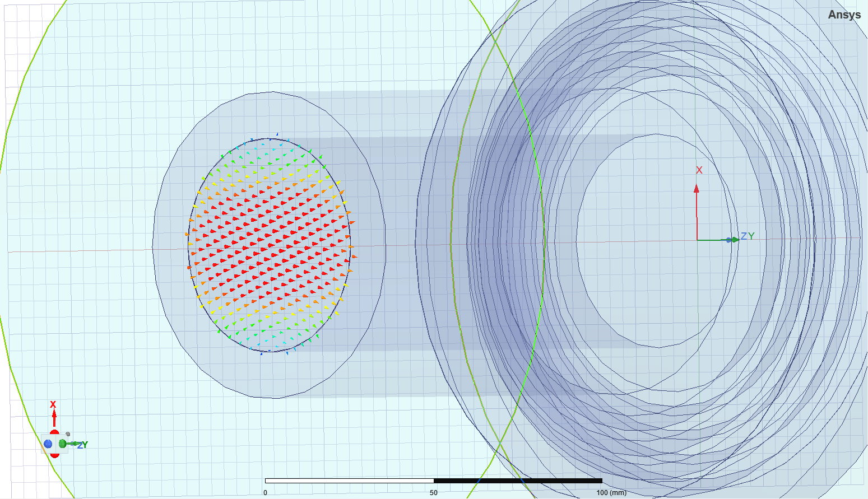This screenshot has width=868, height=499.
Task: Click the Ansys logo in the corner
Action: 844,15
